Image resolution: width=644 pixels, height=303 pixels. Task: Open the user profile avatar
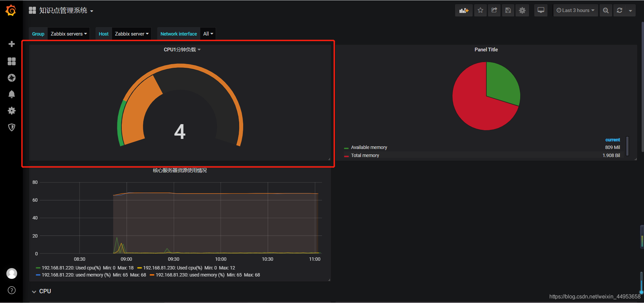click(12, 273)
